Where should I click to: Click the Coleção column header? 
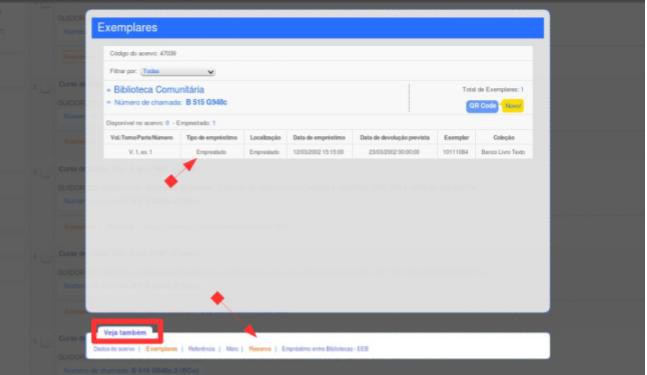pos(503,137)
